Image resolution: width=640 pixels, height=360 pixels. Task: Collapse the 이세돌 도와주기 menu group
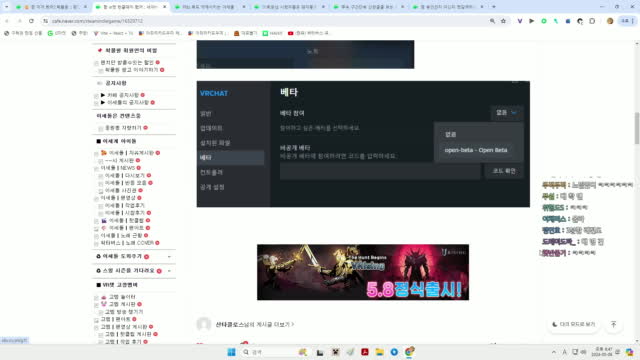[169, 256]
